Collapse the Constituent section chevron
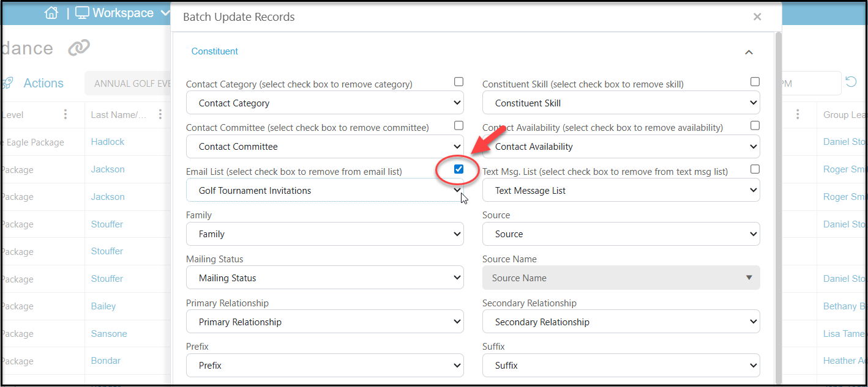Image resolution: width=868 pixels, height=387 pixels. (x=749, y=53)
